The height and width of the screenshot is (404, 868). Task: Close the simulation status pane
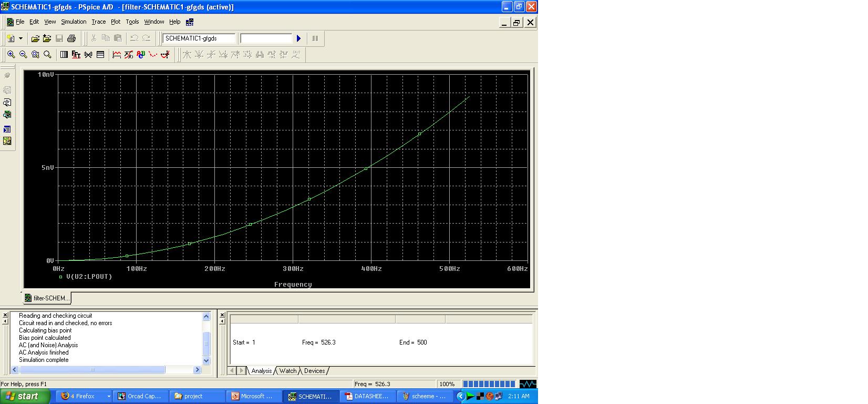[x=222, y=315]
